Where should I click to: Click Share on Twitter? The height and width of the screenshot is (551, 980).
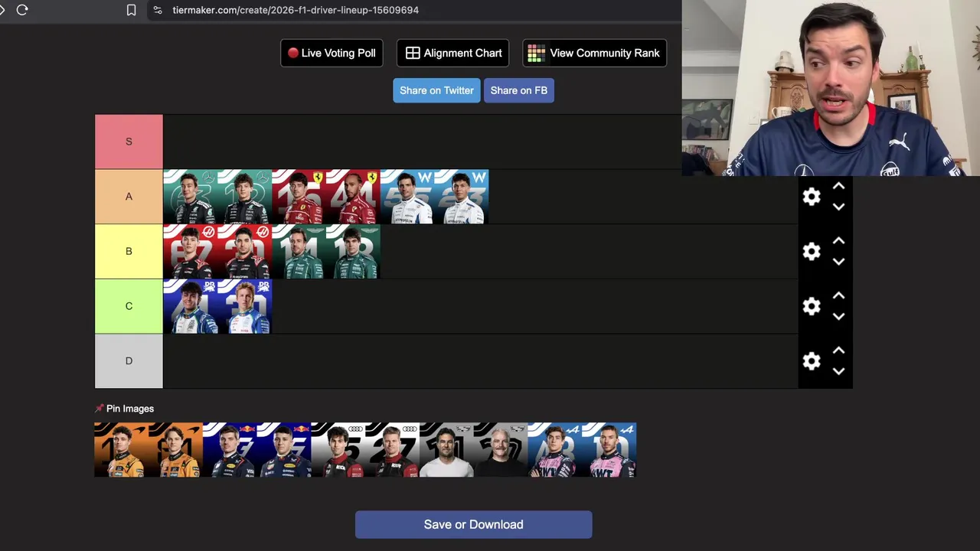pyautogui.click(x=436, y=90)
